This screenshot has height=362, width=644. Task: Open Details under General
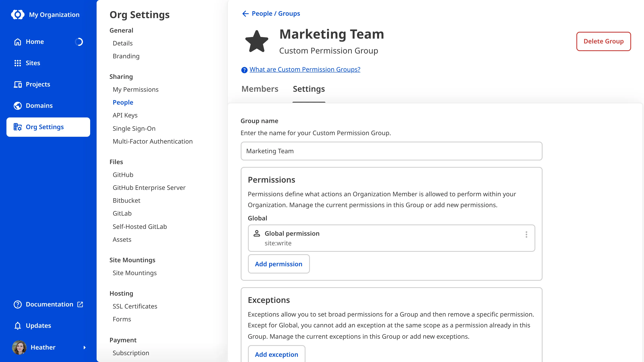123,43
